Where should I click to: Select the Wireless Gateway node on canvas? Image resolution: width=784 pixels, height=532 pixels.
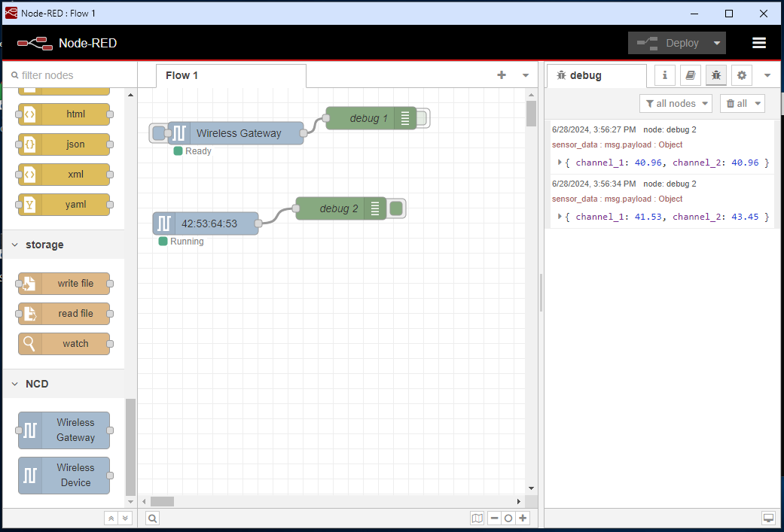[236, 133]
